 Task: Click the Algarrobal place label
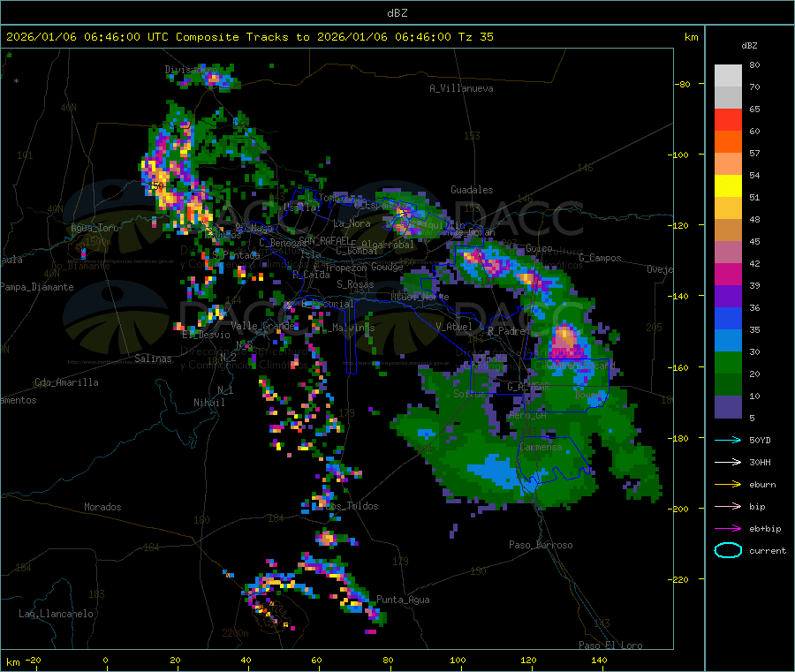click(388, 245)
